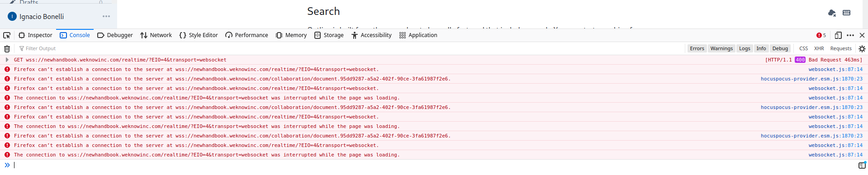This screenshot has width=868, height=175.
Task: Open the Debugger tab
Action: [115, 35]
